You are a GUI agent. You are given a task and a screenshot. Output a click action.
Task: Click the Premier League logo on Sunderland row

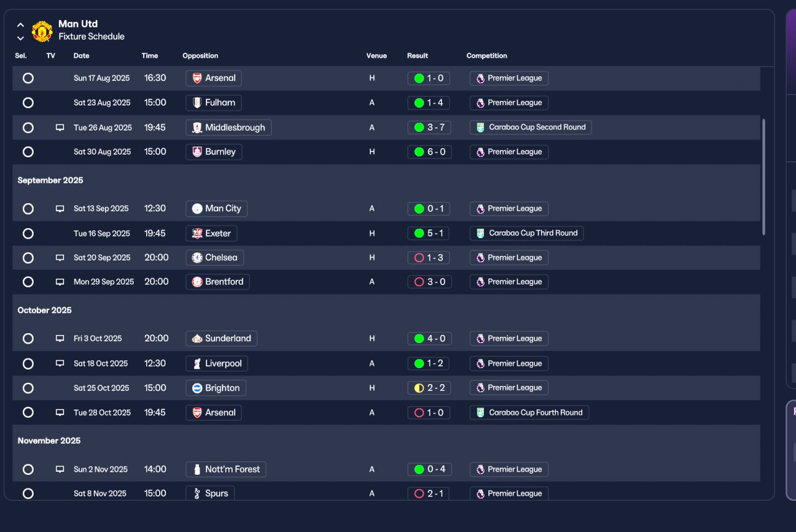point(480,339)
